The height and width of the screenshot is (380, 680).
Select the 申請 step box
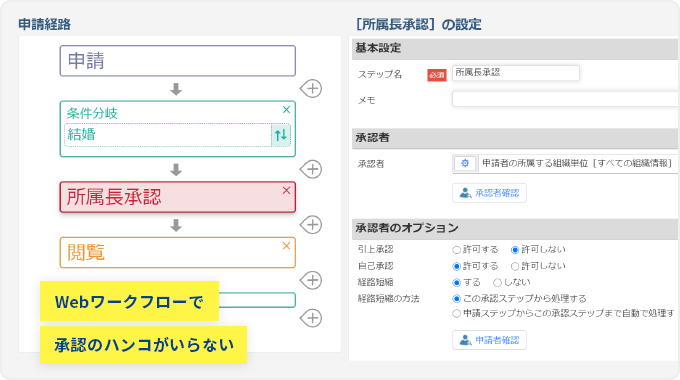click(178, 61)
